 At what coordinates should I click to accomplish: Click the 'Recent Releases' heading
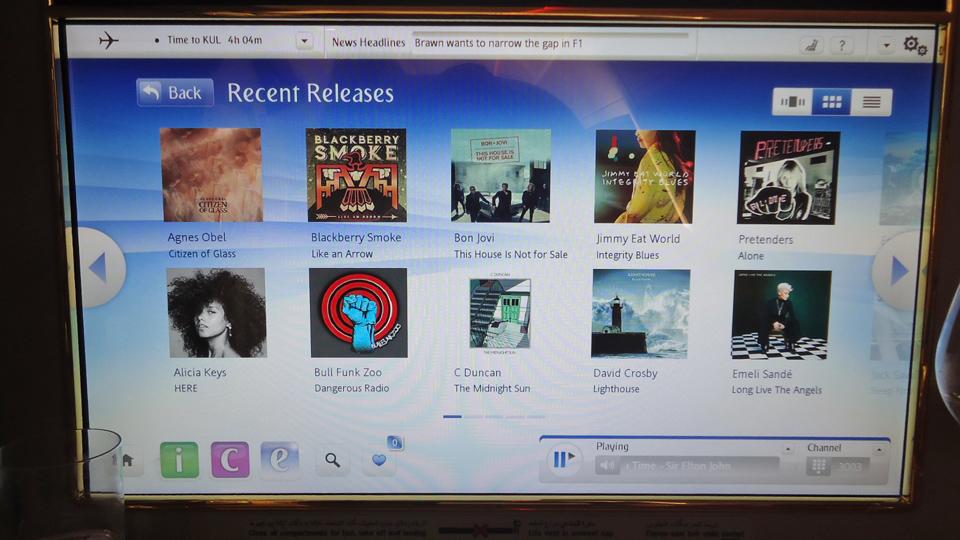310,93
